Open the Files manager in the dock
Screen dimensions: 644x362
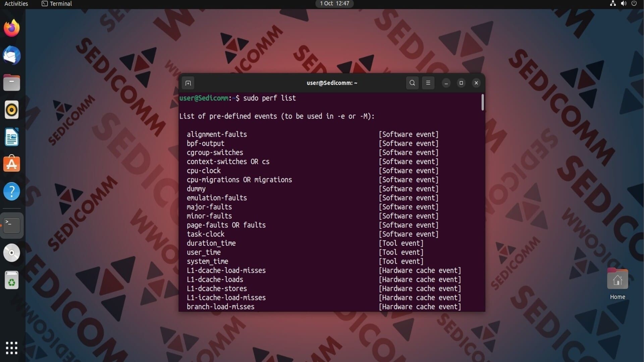(x=12, y=83)
